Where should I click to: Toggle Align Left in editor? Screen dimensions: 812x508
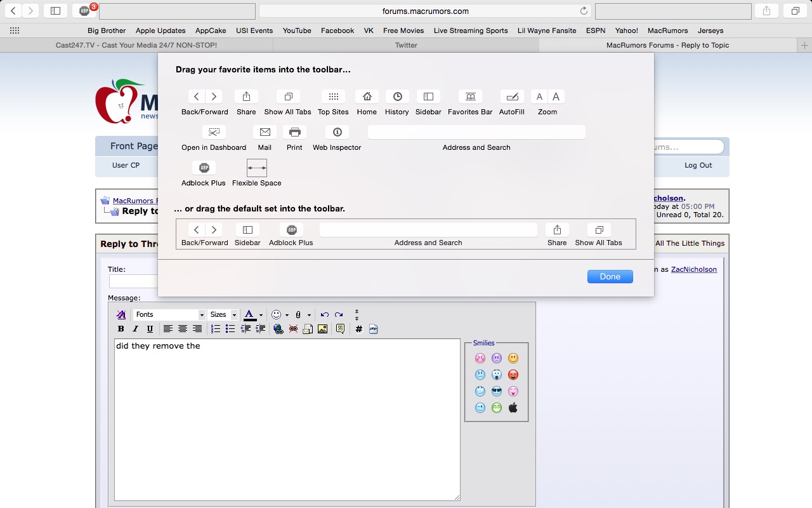[167, 329]
